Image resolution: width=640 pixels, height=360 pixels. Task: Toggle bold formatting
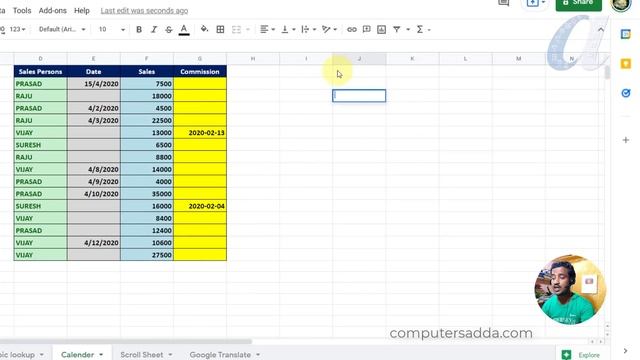(x=139, y=29)
